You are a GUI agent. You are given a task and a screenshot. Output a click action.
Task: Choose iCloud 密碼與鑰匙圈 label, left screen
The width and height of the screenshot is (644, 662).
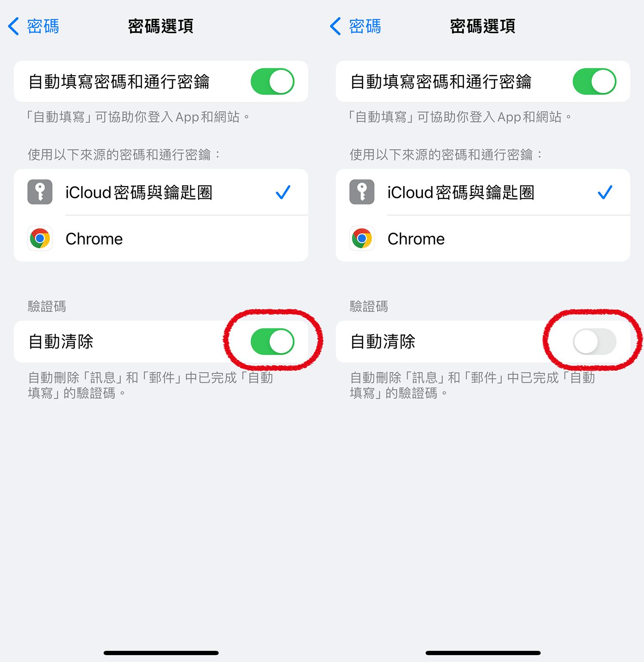[x=139, y=192]
